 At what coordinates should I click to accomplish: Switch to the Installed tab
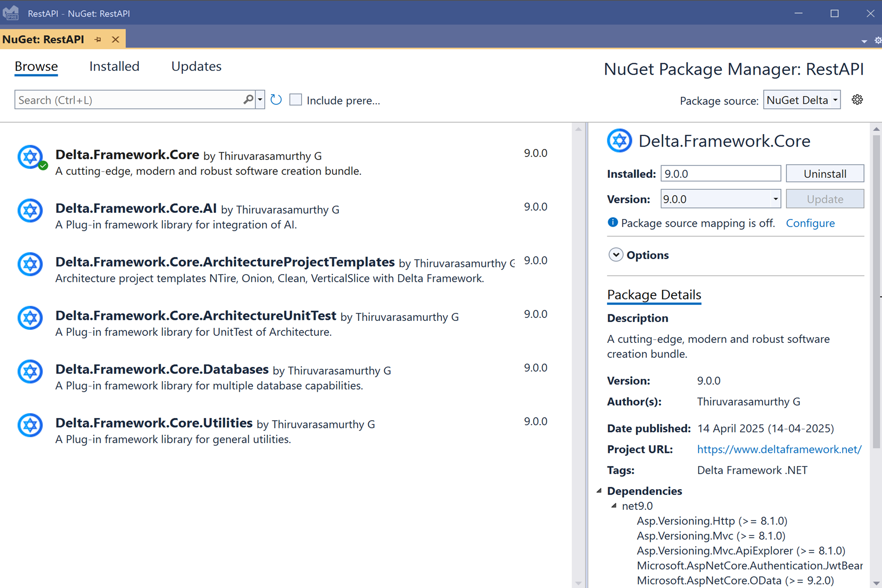click(x=114, y=66)
